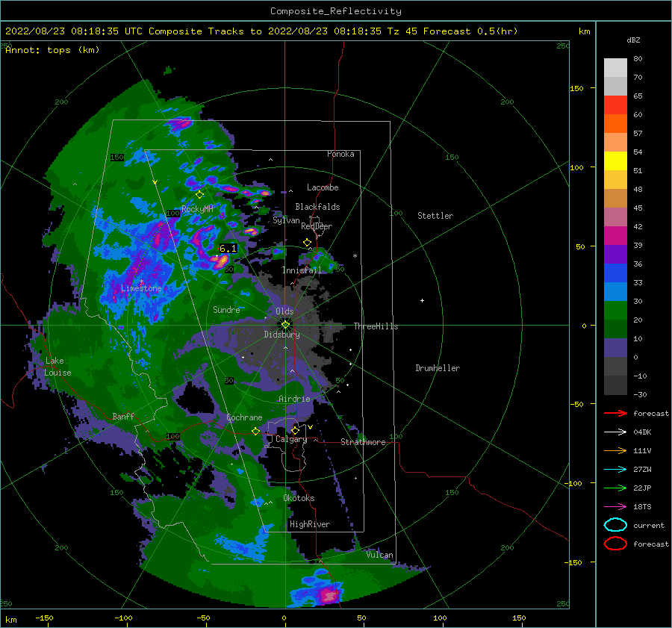The image size is (672, 628).
Task: Click the yellow diamond marker below Cochrane
Action: click(256, 431)
